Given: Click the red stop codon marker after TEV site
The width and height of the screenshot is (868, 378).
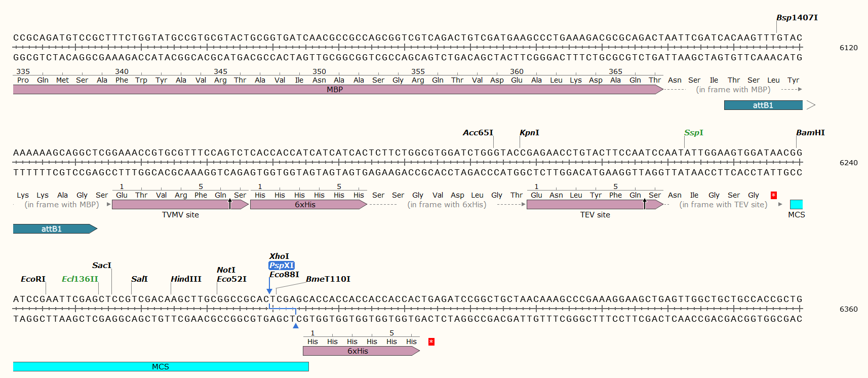Looking at the screenshot, I should click(x=773, y=195).
